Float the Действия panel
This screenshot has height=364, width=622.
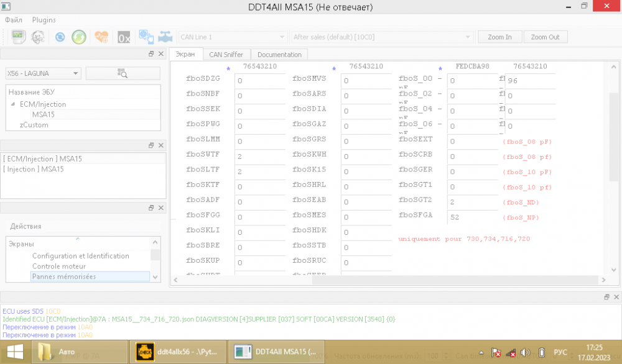[151, 208]
